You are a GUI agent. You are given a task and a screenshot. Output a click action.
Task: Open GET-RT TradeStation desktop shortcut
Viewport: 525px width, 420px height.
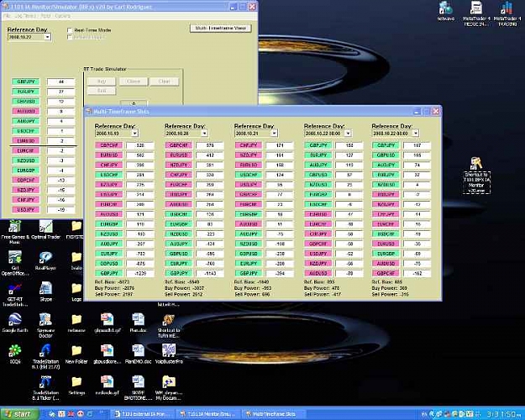(15, 294)
